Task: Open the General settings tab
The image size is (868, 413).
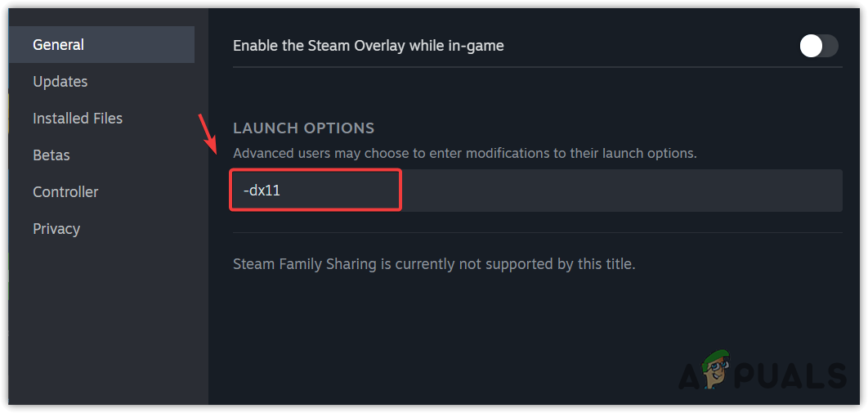Action: tap(59, 45)
